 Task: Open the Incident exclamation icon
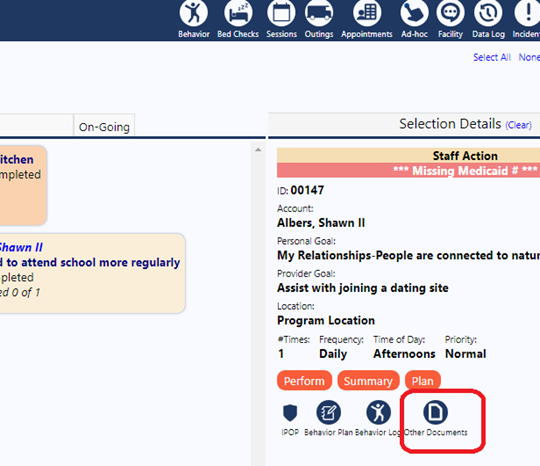[527, 13]
